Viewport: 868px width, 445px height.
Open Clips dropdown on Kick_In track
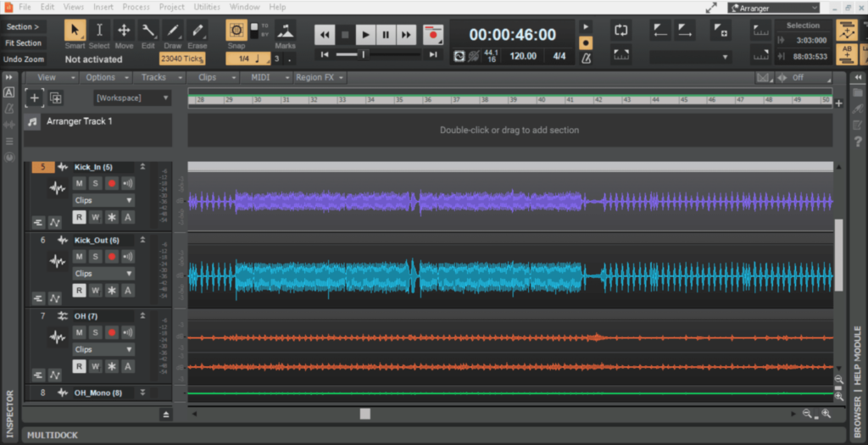103,201
